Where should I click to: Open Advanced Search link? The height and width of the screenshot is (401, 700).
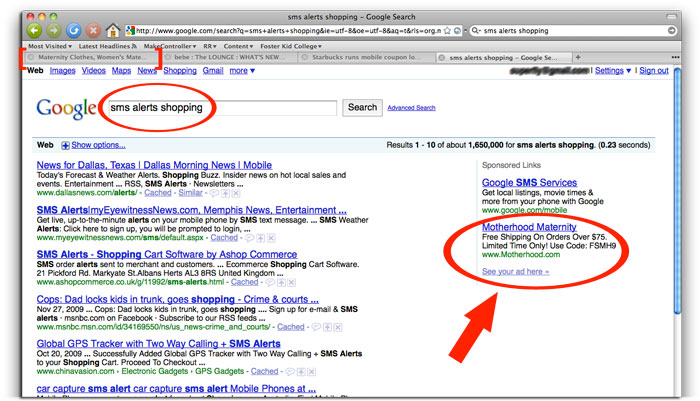[x=411, y=108]
